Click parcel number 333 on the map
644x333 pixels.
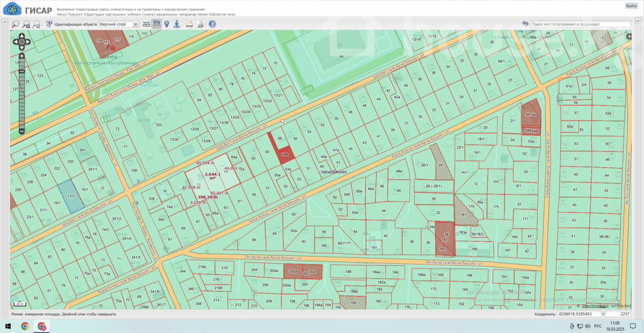pyautogui.click(x=159, y=125)
